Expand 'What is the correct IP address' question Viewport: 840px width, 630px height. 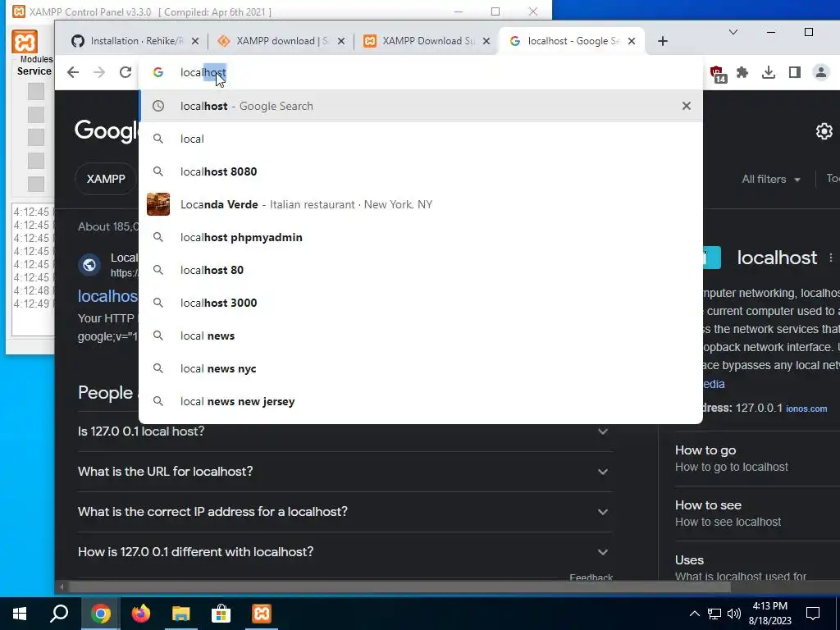click(x=345, y=512)
